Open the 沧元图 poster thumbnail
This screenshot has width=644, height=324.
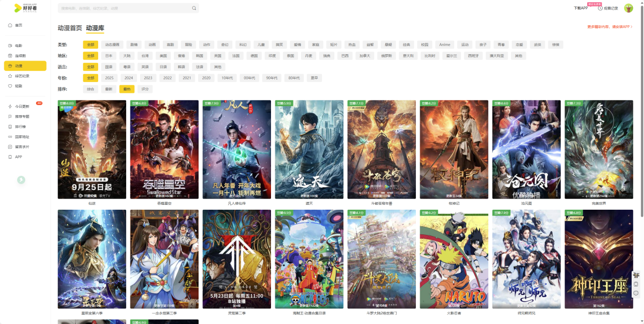coord(526,150)
